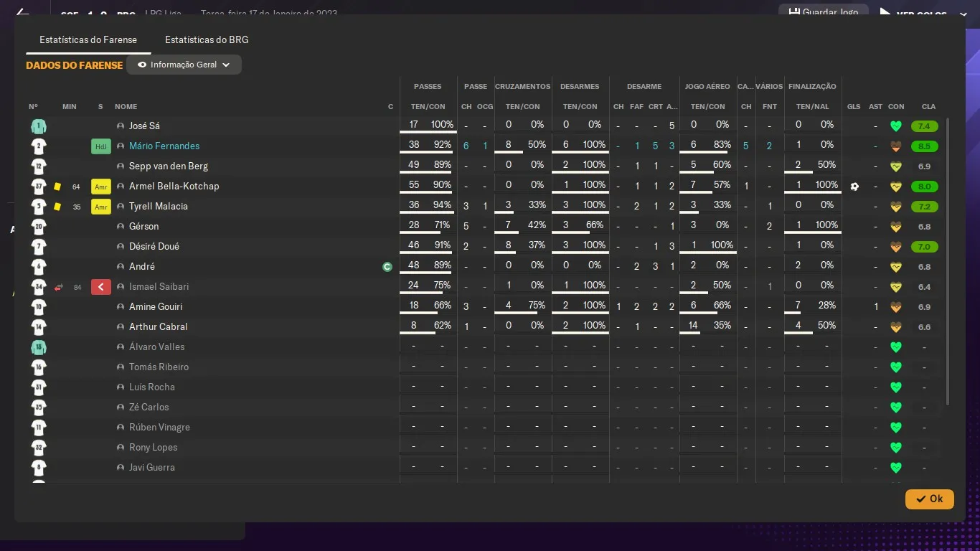Sort by the GLS column header
Viewport: 980px width, 551px height.
point(854,107)
